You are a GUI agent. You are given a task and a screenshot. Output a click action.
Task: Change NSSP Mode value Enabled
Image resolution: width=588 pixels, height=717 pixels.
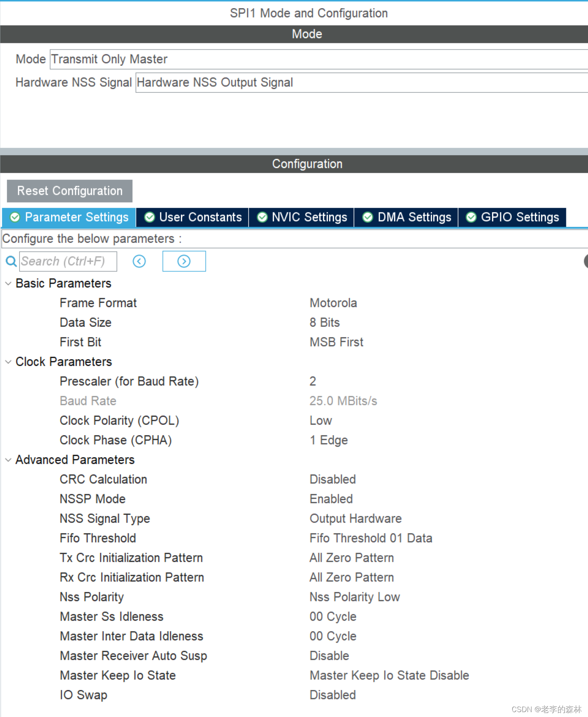[331, 499]
